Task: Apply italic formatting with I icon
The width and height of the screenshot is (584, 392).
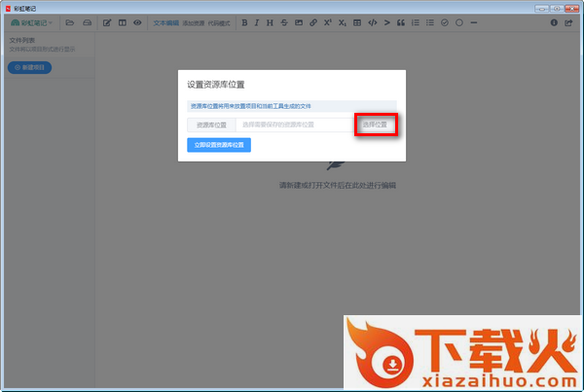Action: [257, 22]
